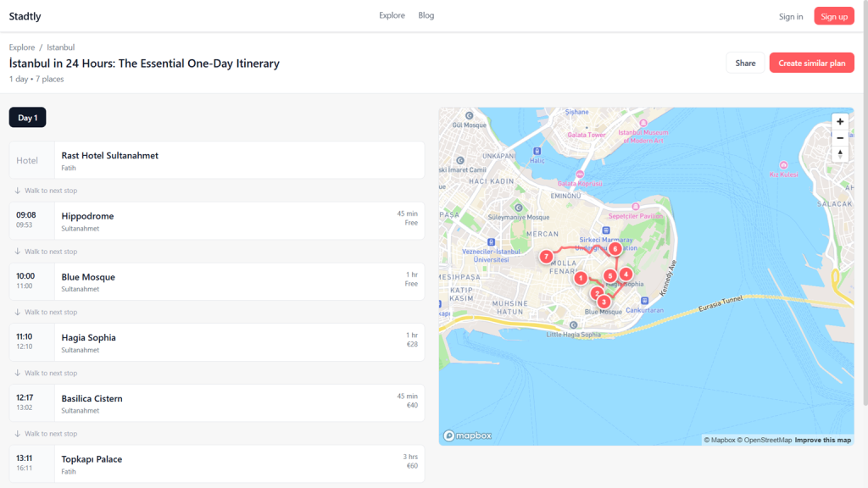Select map marker number 6

pos(615,249)
